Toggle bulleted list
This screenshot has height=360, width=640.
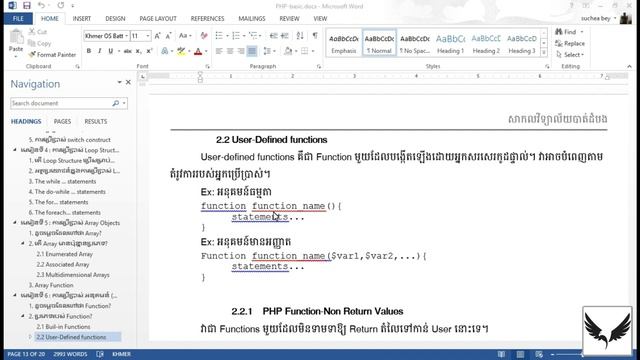219,36
